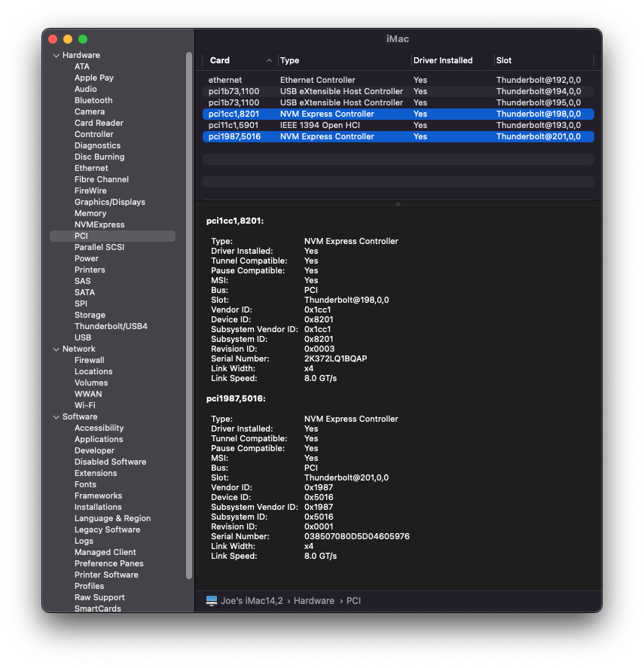Click the sidebar vertical scrollbar
The width and height of the screenshot is (644, 668).
189,316
